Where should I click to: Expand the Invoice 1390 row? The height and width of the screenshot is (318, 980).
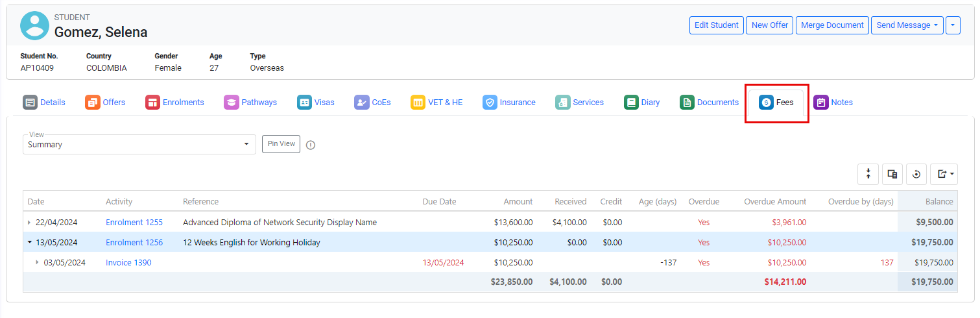37,263
